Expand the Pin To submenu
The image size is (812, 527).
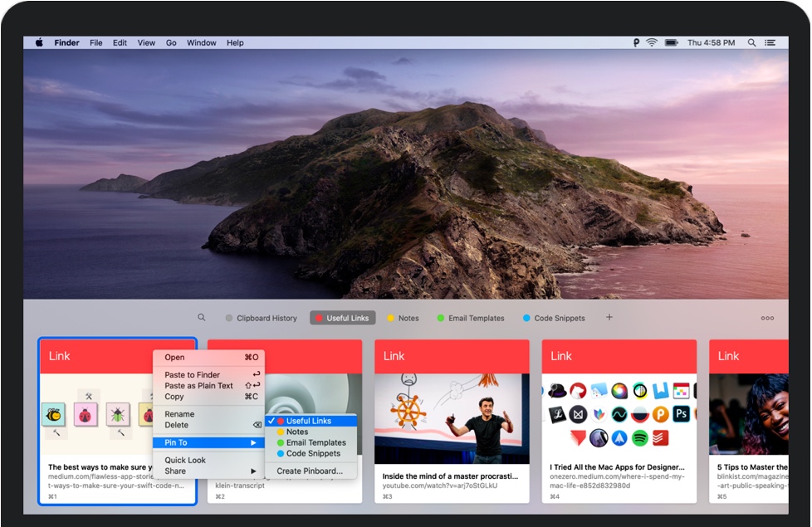click(209, 442)
